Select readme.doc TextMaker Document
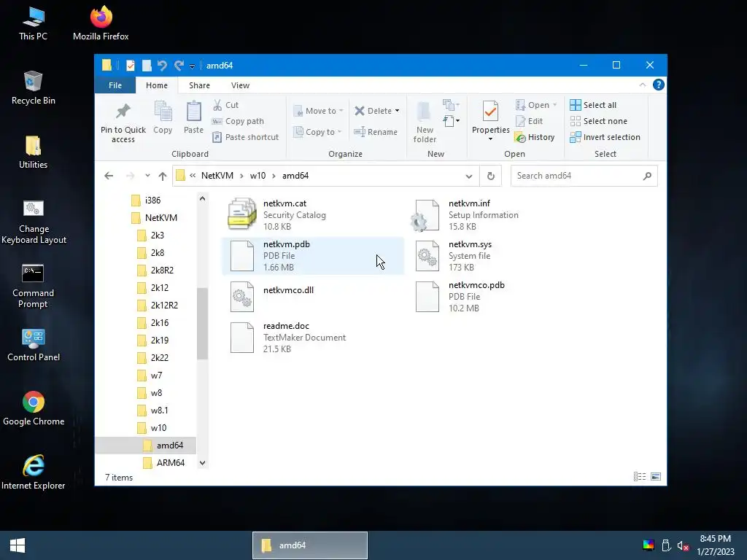This screenshot has width=747, height=560. point(312,338)
